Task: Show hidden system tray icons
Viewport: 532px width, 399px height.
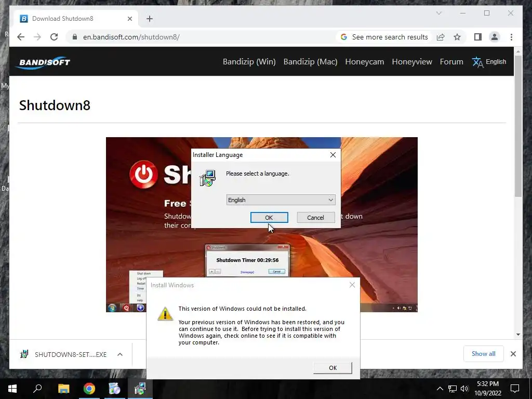Action: click(x=440, y=389)
